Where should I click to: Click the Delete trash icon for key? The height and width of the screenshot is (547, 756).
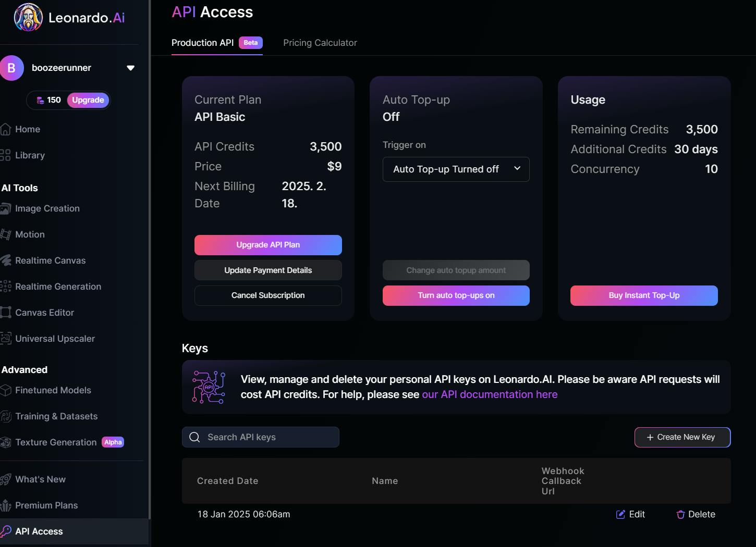(680, 515)
